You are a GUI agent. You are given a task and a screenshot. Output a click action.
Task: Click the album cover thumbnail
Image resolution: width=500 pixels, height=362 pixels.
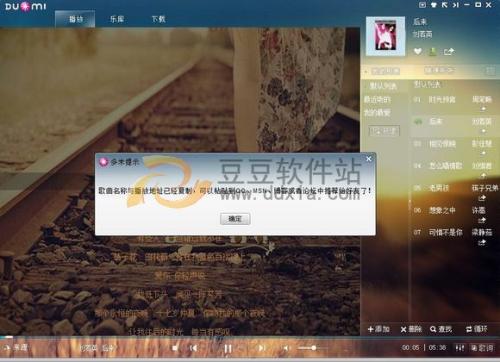click(x=386, y=36)
